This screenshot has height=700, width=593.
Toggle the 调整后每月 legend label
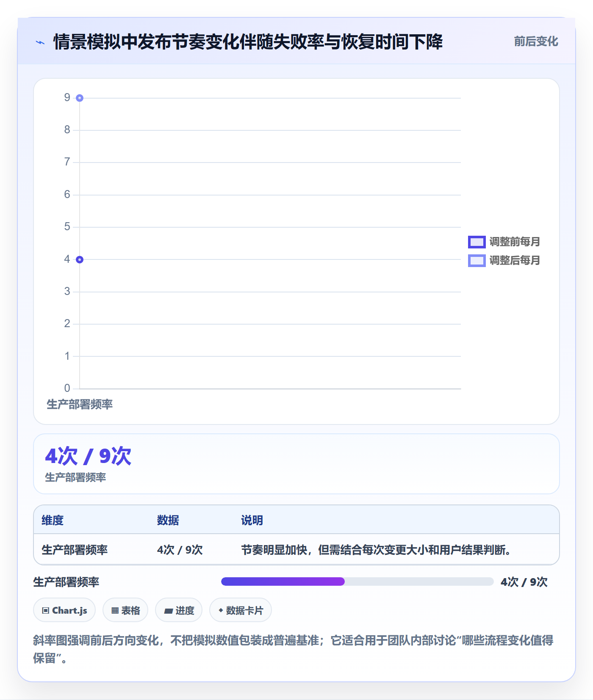point(515,261)
